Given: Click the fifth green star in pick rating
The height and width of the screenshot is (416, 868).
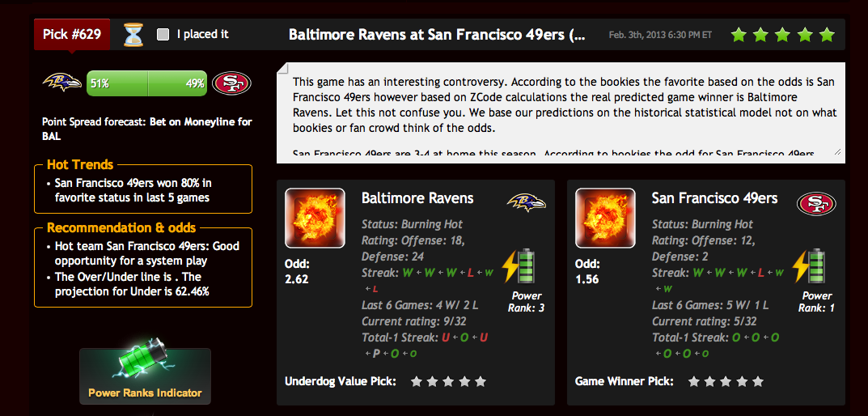Looking at the screenshot, I should 827,34.
